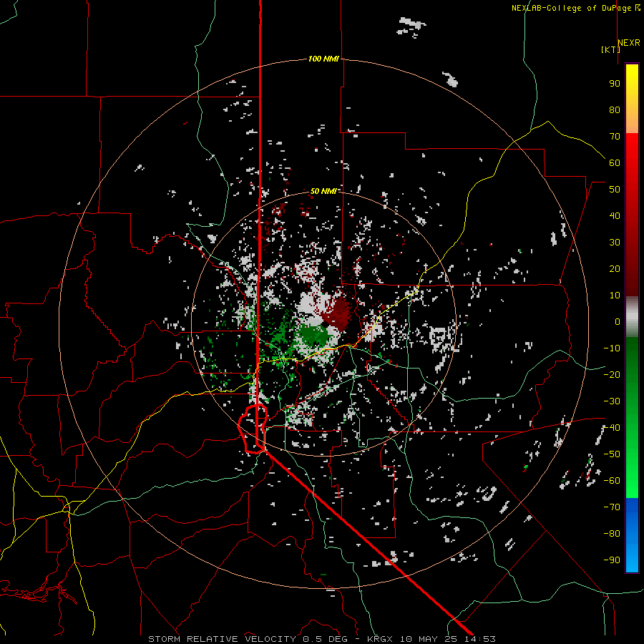Click the -90 knot scale label

coord(612,560)
